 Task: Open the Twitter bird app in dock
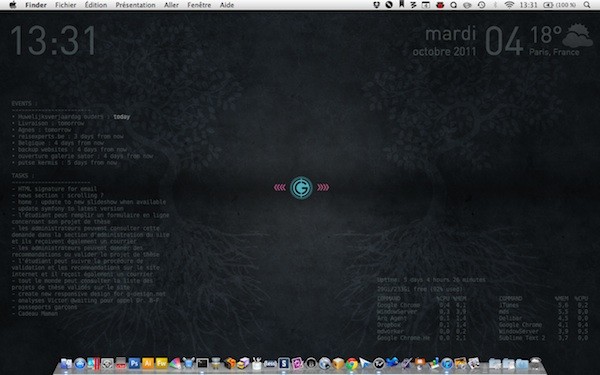point(392,362)
